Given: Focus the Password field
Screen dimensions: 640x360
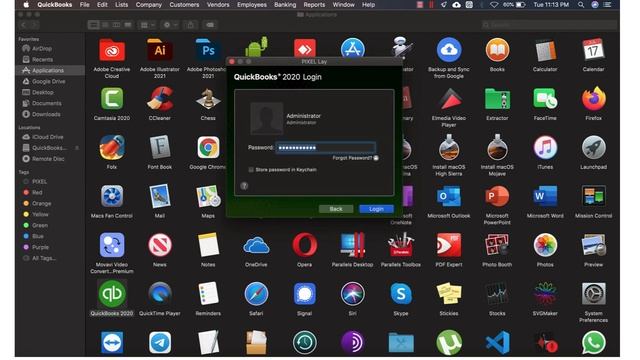Looking at the screenshot, I should click(326, 147).
